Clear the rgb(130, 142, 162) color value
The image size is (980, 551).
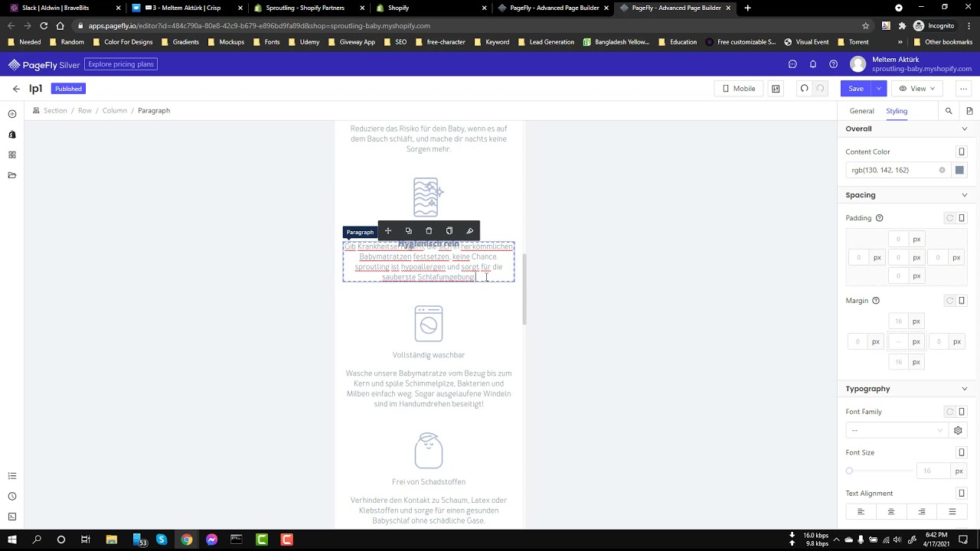942,170
